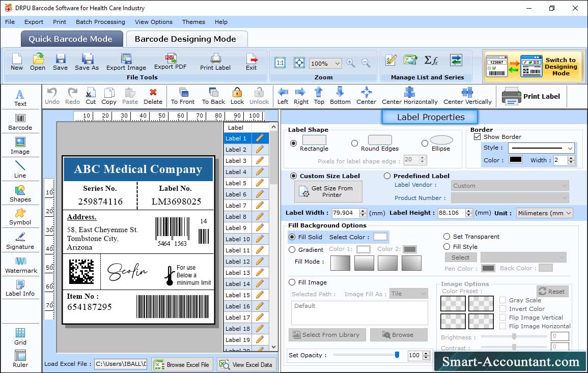Toggle the Show Border checkbox

(x=477, y=137)
